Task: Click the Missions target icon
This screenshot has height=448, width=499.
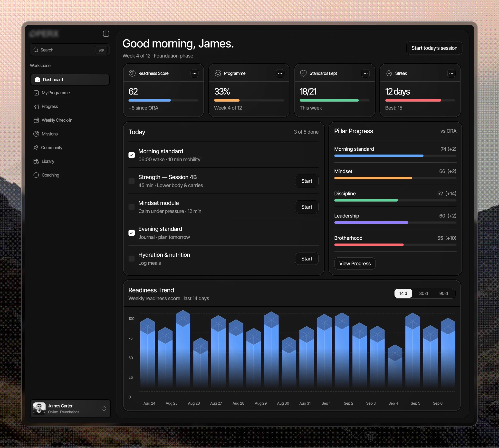Action: 36,134
